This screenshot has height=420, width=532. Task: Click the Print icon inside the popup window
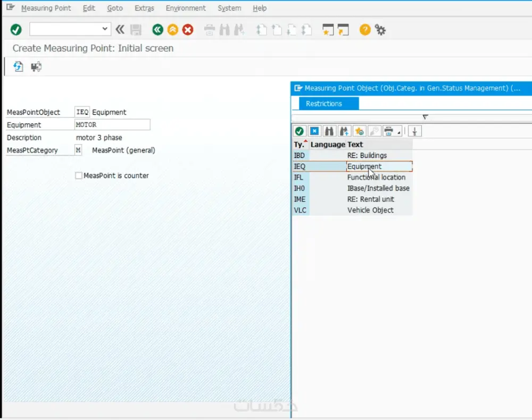click(388, 131)
